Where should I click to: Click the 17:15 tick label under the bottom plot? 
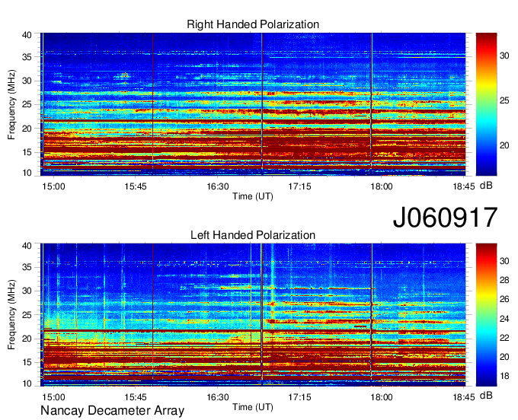point(299,397)
